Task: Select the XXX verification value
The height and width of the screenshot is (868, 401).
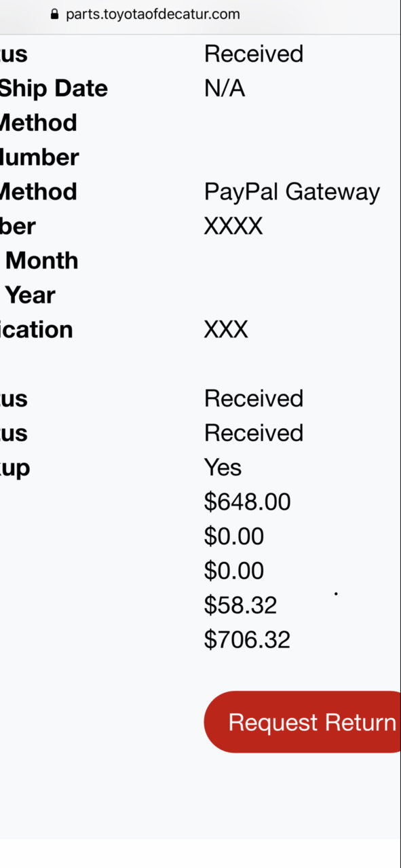Action: (226, 329)
